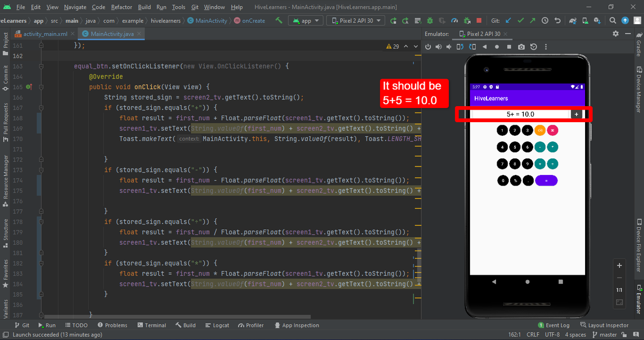
Task: Open Git Show History clock icon
Action: (545, 21)
